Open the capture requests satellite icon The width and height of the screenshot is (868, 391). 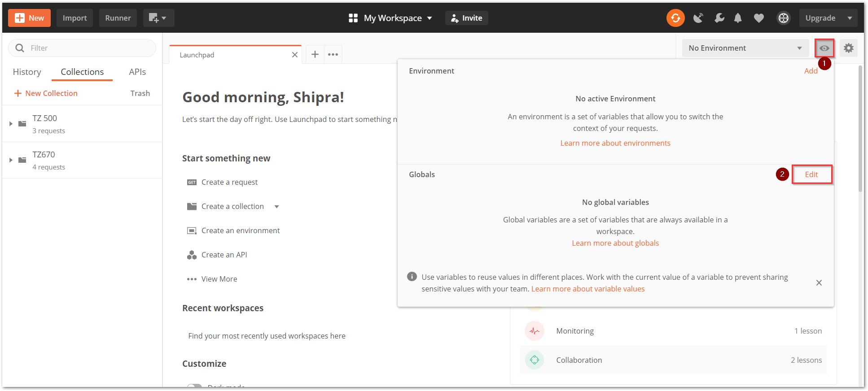(698, 18)
